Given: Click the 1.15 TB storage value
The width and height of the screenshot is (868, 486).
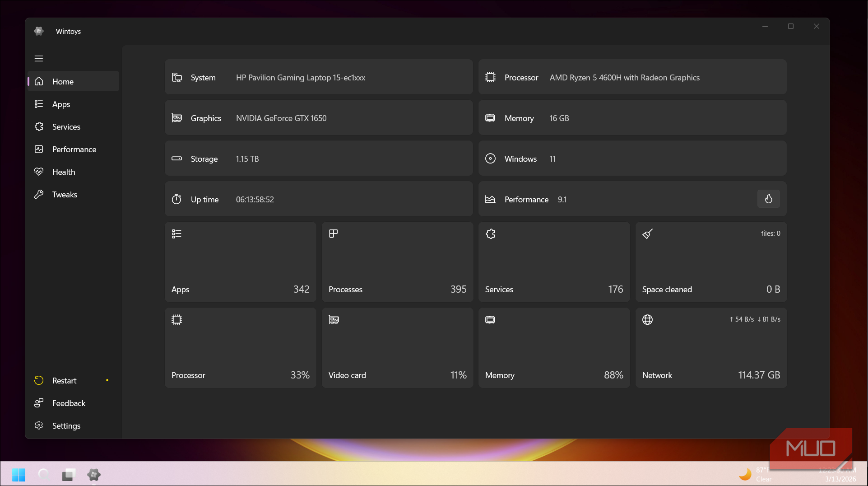Looking at the screenshot, I should point(247,159).
